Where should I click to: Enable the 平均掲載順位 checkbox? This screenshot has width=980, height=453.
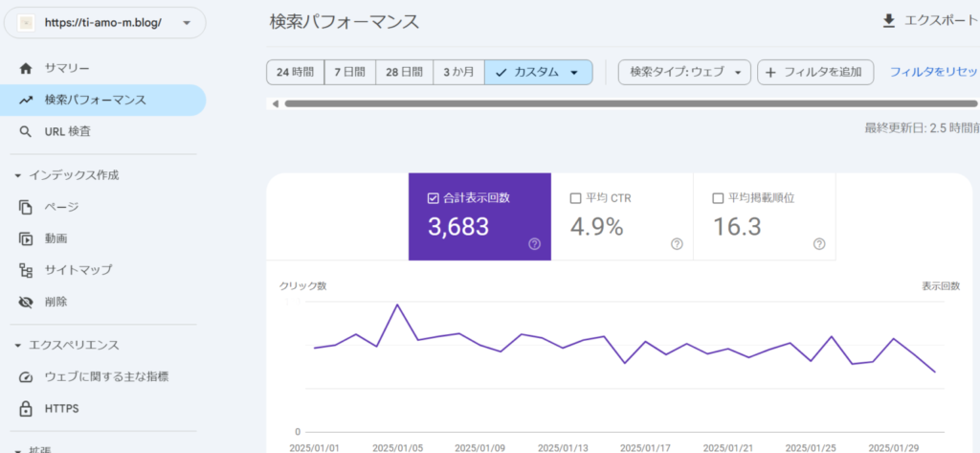(x=718, y=198)
